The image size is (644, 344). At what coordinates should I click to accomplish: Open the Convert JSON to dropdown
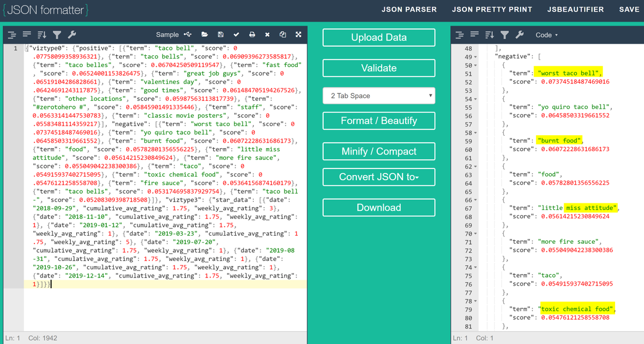coord(379,177)
